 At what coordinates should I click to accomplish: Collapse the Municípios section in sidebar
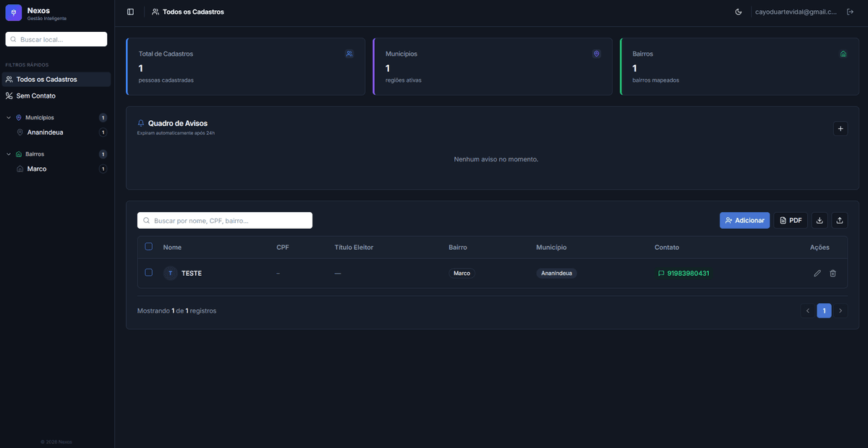9,117
